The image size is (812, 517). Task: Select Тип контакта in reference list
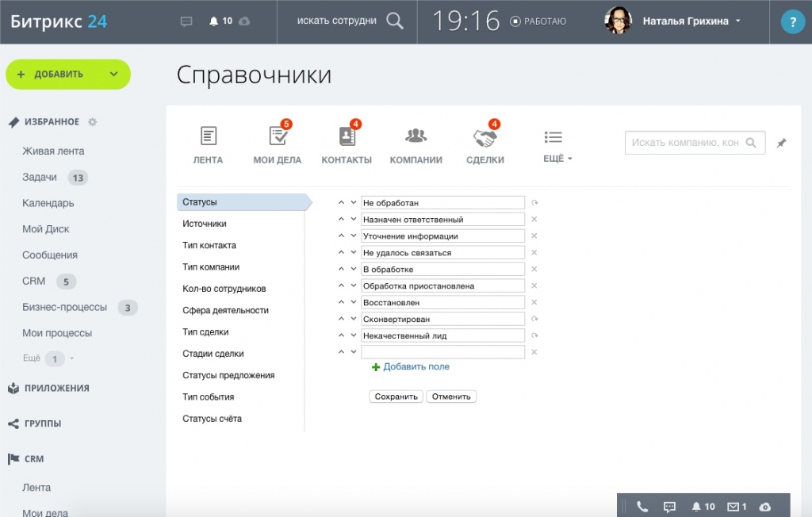click(209, 246)
